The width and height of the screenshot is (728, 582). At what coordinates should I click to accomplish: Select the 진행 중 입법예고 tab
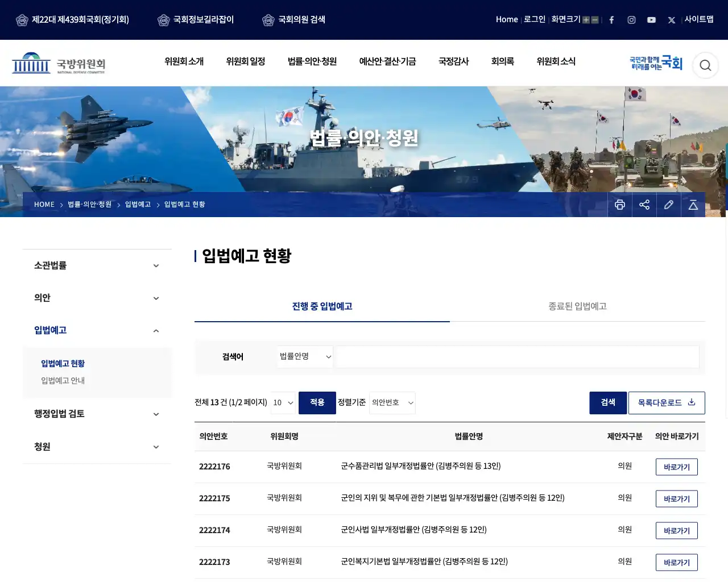(322, 306)
